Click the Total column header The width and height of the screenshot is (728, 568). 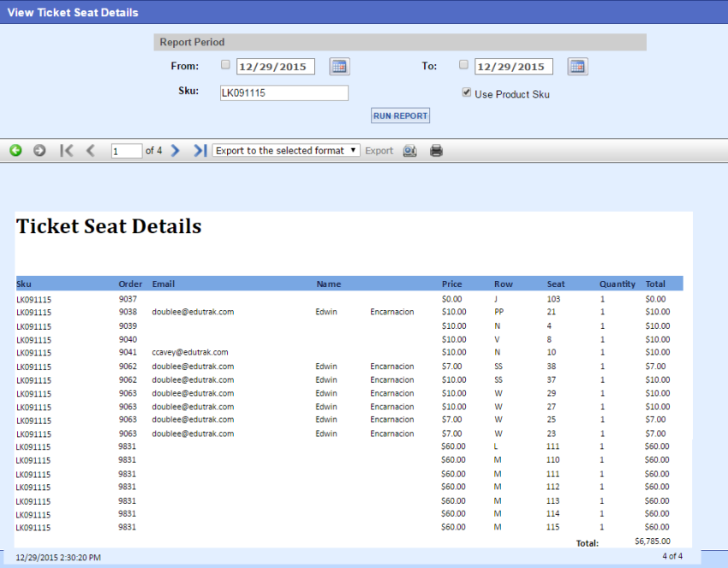[x=655, y=284]
